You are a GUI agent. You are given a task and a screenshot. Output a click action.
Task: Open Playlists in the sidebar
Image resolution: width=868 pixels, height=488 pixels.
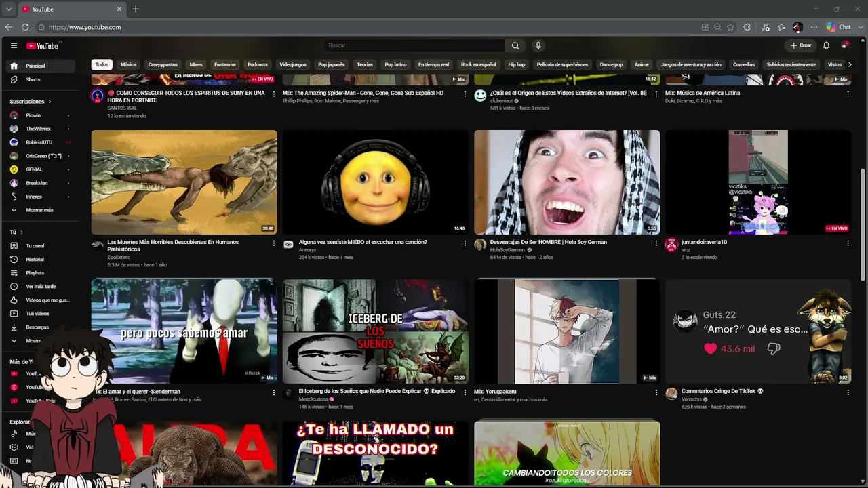click(41, 272)
